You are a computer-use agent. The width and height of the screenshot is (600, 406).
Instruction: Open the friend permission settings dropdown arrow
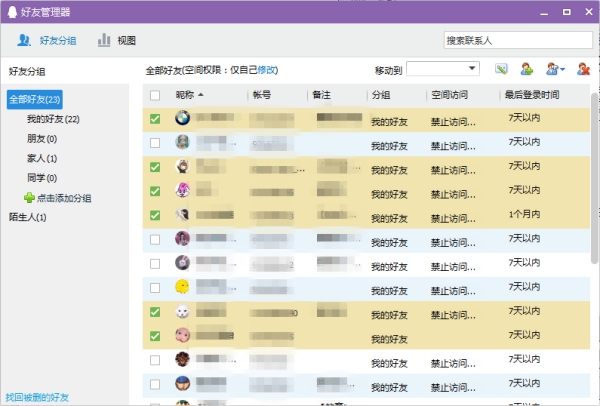pyautogui.click(x=563, y=70)
